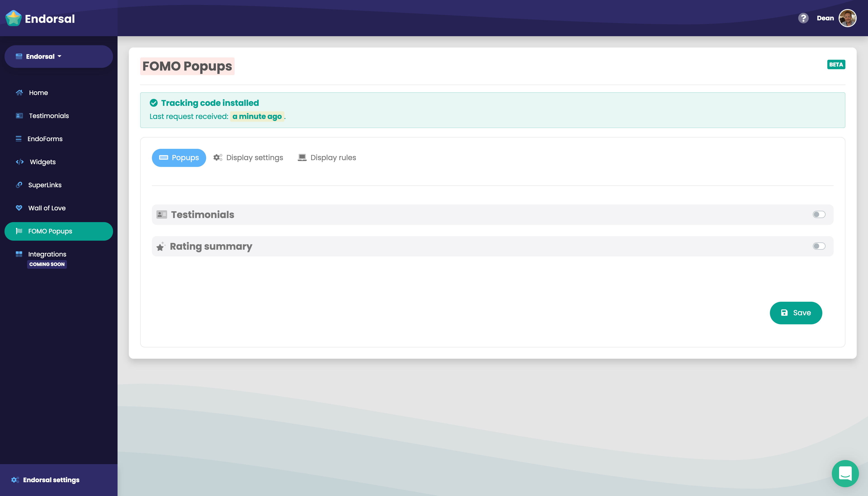Collapse the Testimonials section row
The height and width of the screenshot is (496, 868).
[x=203, y=214]
